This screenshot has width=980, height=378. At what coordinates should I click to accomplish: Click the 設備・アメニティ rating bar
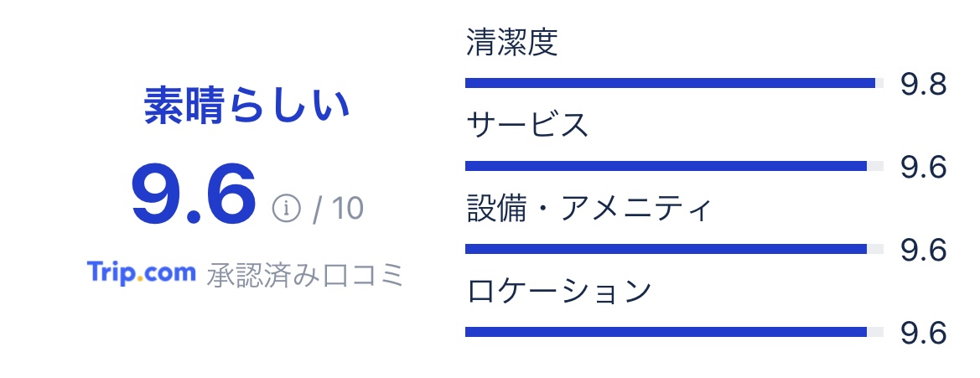point(674,249)
